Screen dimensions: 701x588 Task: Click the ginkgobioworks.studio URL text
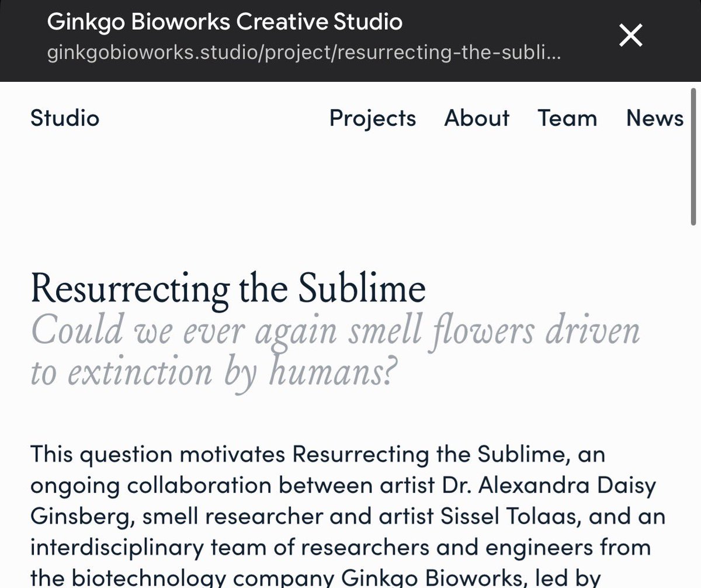tap(304, 54)
